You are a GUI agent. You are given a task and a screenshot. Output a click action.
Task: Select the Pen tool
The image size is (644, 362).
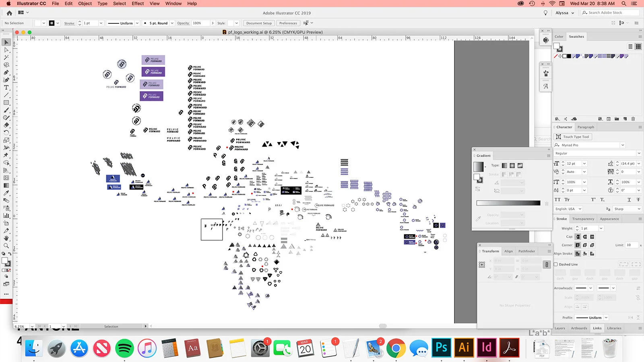(6, 73)
